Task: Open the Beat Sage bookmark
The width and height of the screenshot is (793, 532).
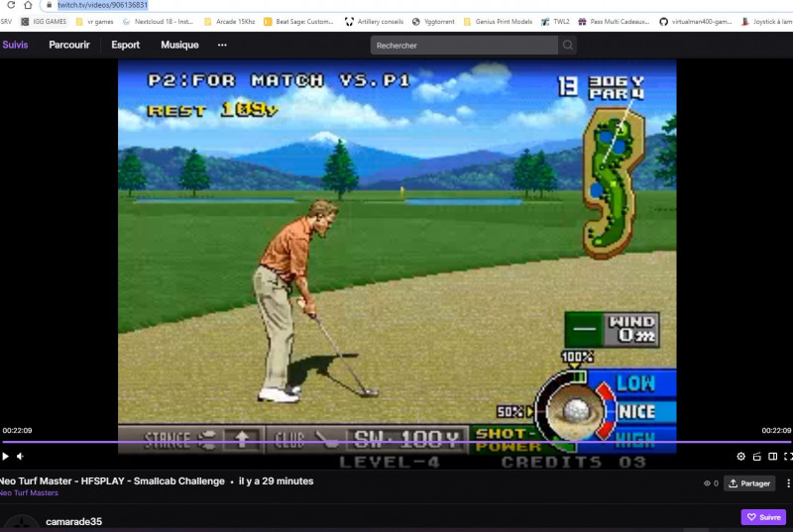Action: 298,22
